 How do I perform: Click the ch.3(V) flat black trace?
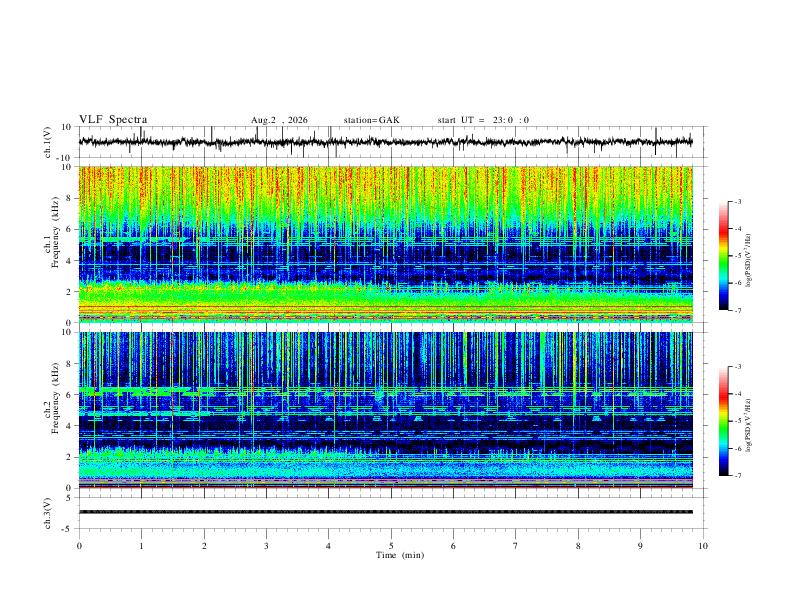coord(385,512)
